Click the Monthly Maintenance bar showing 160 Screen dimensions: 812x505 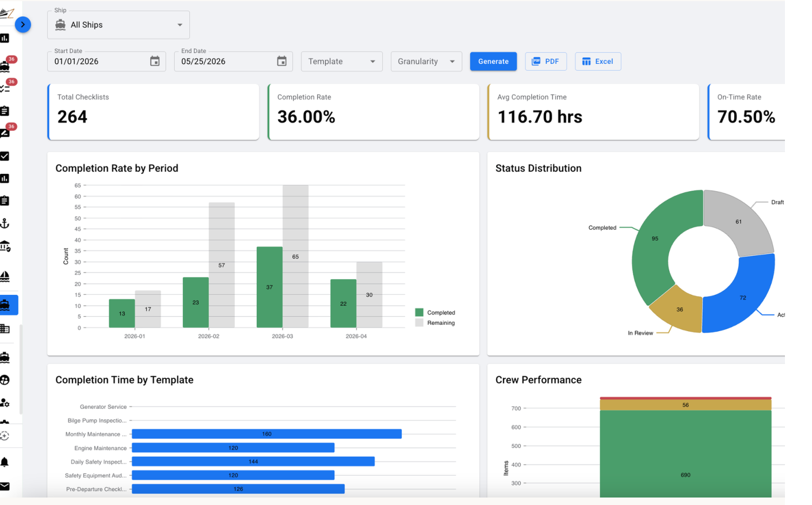tap(267, 434)
